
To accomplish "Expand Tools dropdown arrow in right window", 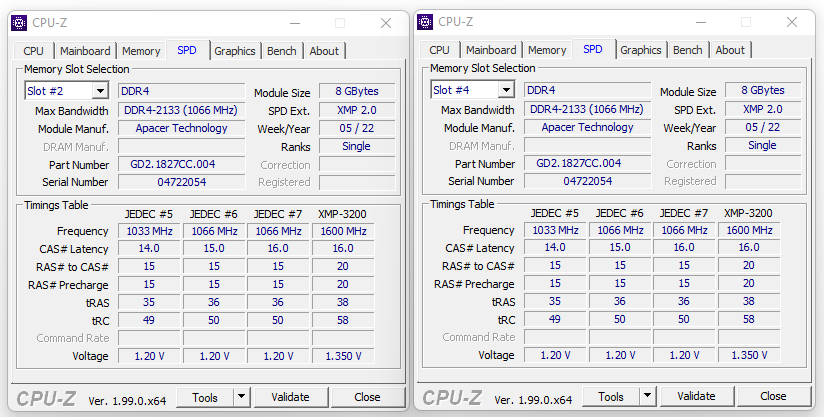I will tap(647, 396).
